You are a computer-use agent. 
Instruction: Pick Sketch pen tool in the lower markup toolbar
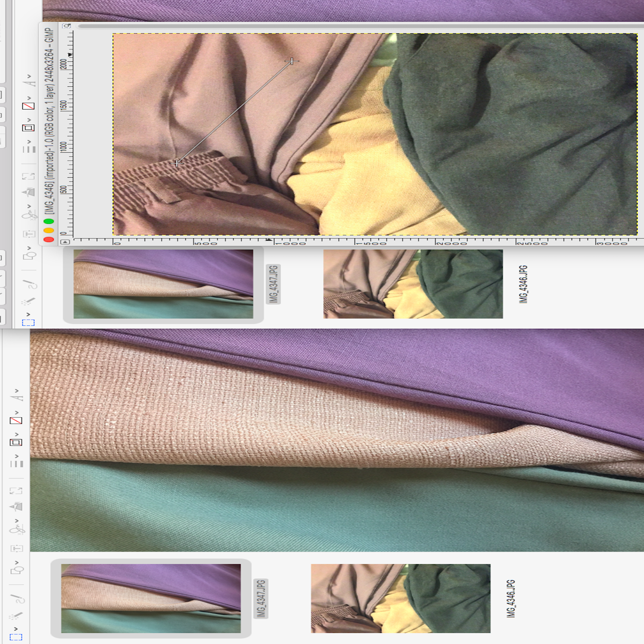tap(17, 599)
